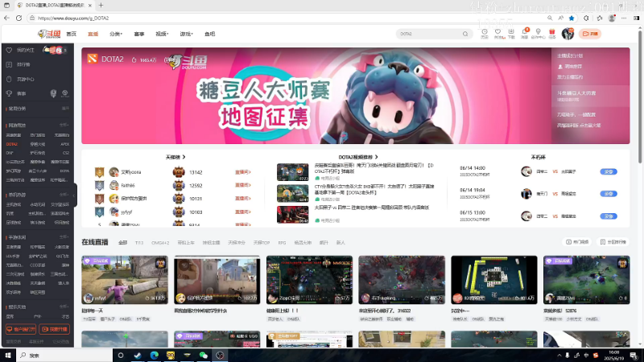Click the 客户端打开 button in sidebar
This screenshot has height=362, width=644.
[21, 329]
